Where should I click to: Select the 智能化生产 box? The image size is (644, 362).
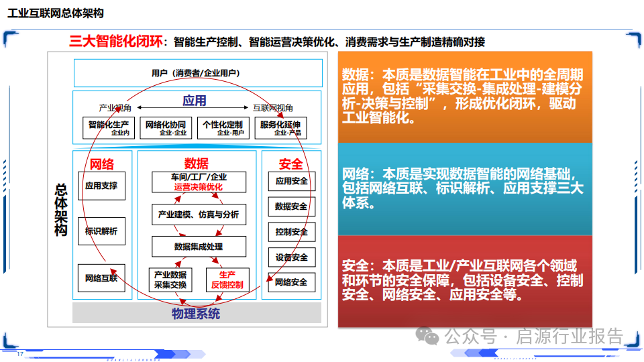click(109, 128)
